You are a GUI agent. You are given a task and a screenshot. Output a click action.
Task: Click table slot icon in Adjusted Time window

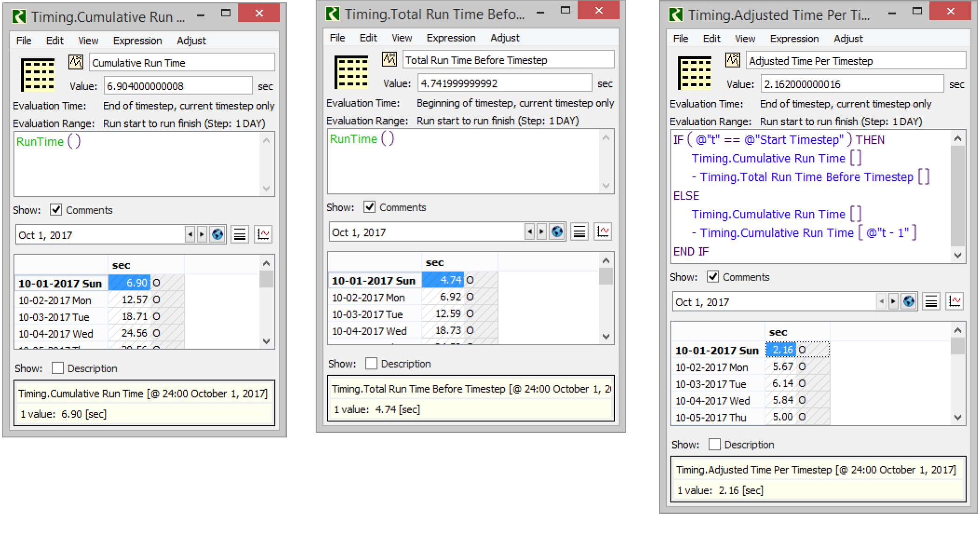(x=694, y=73)
